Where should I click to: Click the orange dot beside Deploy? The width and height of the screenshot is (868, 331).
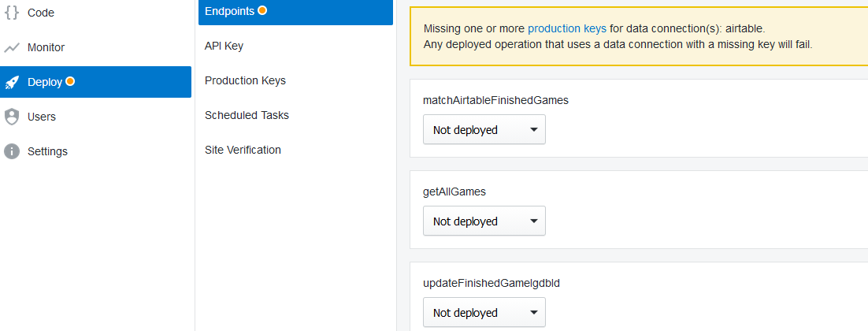[x=70, y=81]
